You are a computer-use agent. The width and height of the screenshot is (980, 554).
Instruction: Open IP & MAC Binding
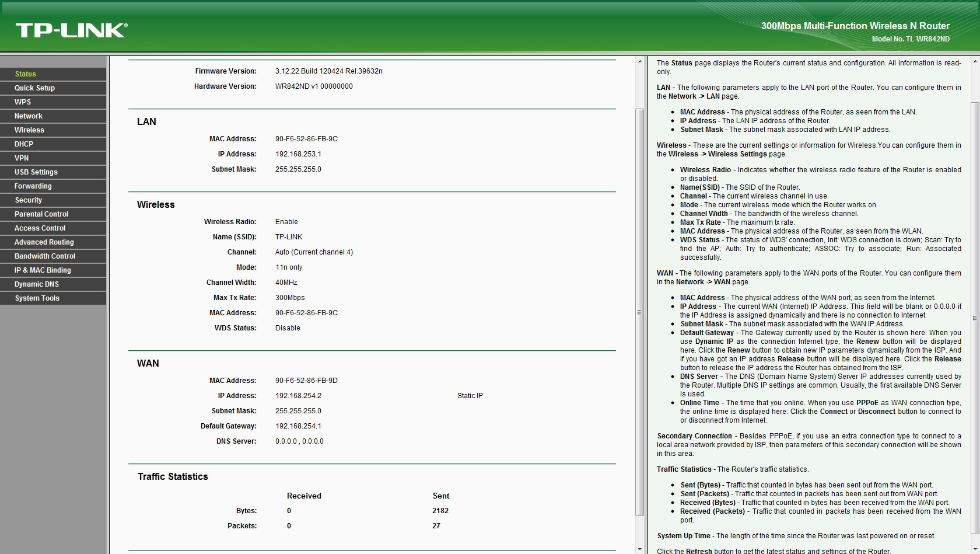tap(53, 270)
